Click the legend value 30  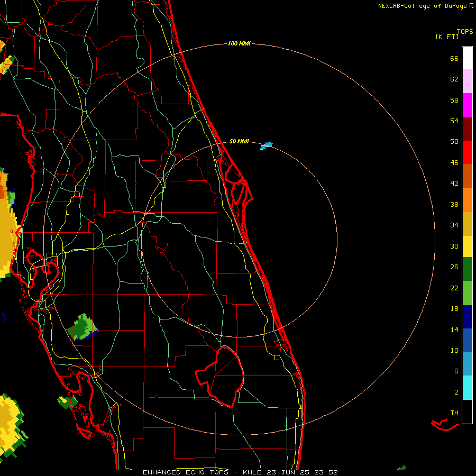454,246
